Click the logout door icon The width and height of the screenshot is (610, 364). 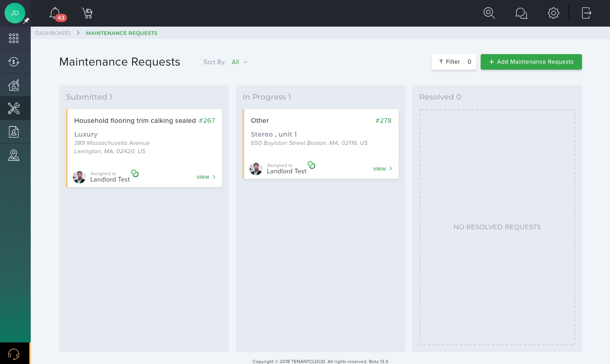pyautogui.click(x=587, y=13)
